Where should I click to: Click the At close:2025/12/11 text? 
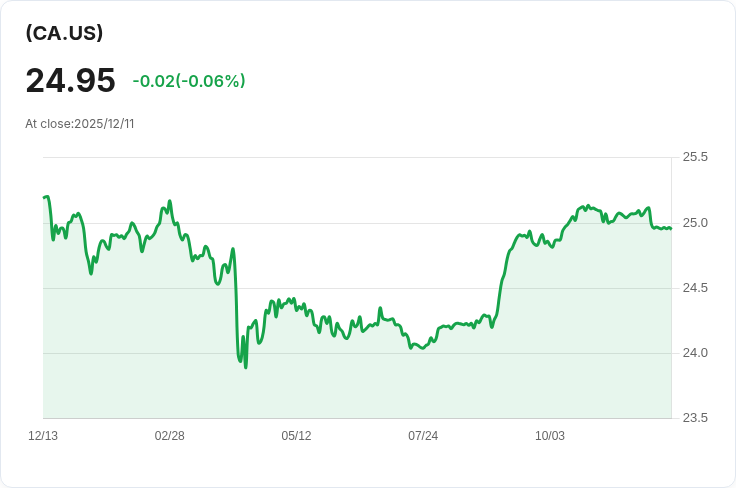tap(80, 124)
